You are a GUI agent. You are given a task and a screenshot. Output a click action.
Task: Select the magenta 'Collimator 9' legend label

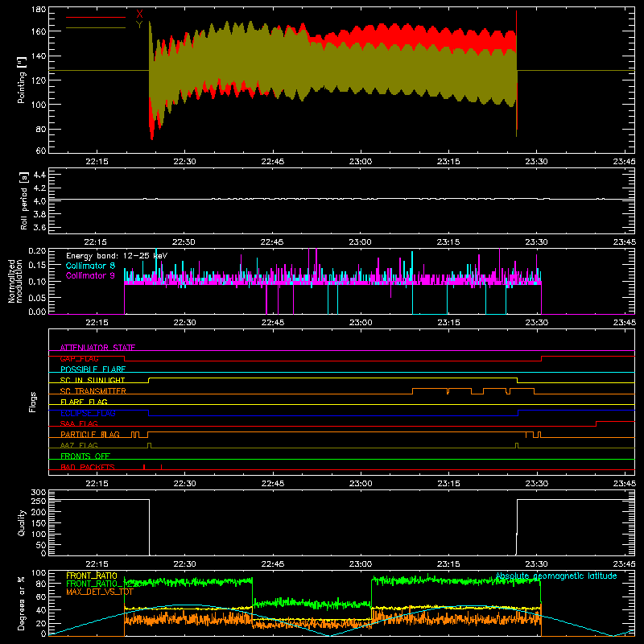click(x=90, y=275)
